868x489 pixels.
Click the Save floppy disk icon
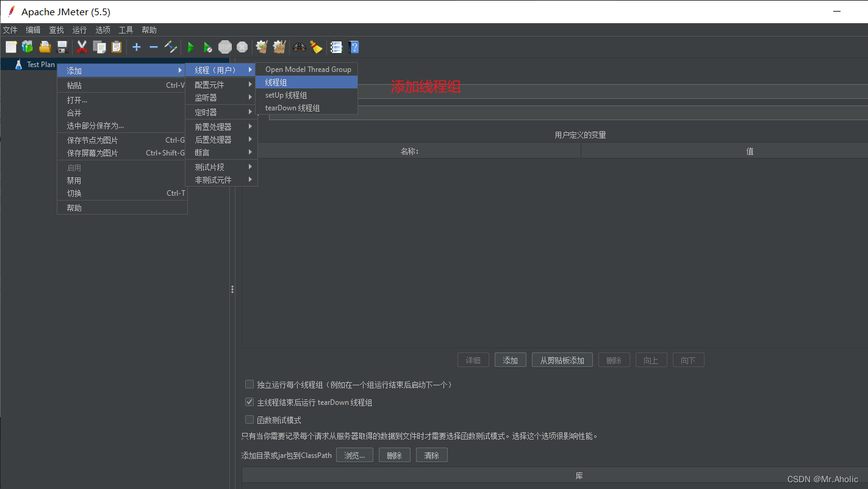click(x=62, y=47)
